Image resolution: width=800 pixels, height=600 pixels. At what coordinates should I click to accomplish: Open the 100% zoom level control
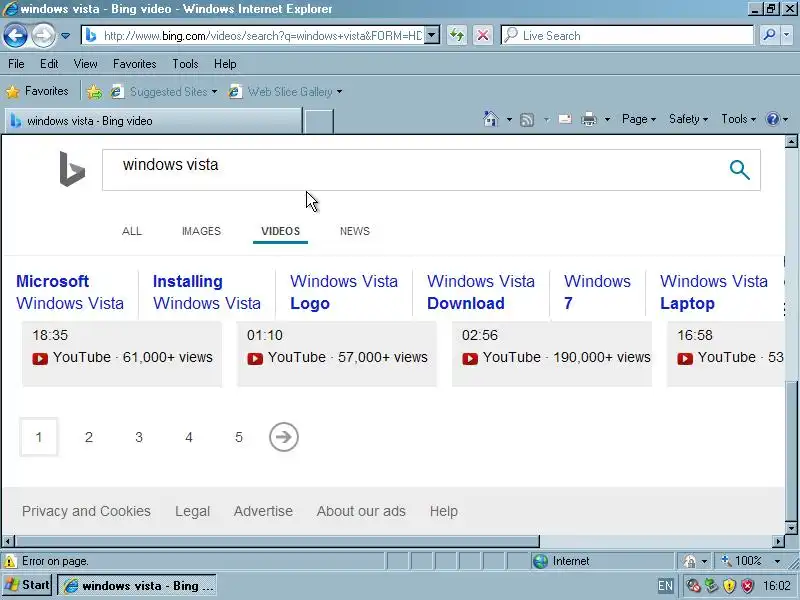tap(750, 561)
